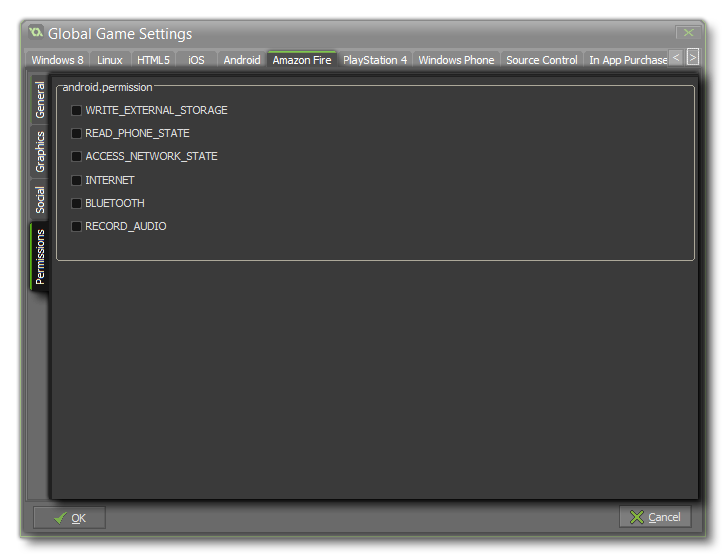Open the General vertical side tab
Screen dimensions: 726x558
click(40, 100)
